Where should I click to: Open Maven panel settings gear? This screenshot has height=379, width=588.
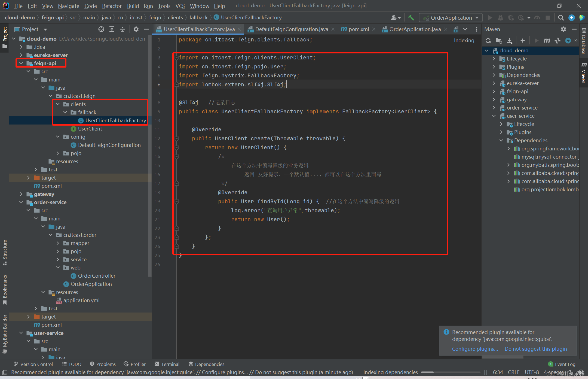pyautogui.click(x=563, y=29)
